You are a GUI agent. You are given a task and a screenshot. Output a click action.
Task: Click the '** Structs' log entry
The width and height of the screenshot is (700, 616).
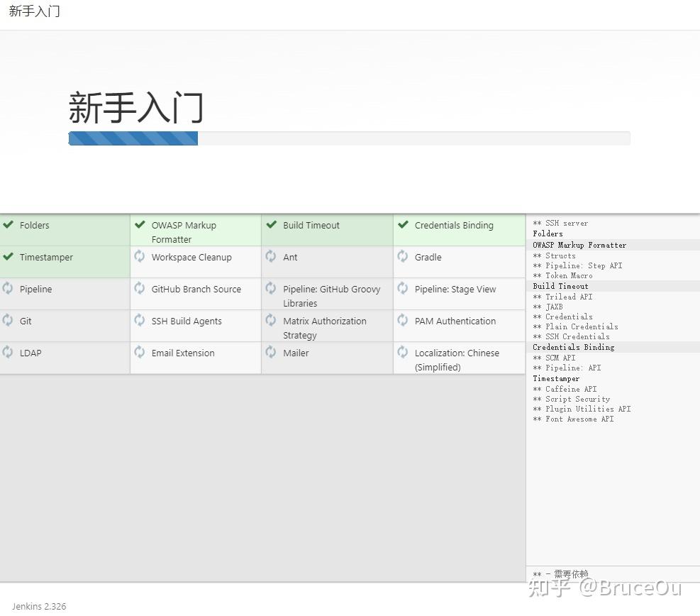coord(554,255)
